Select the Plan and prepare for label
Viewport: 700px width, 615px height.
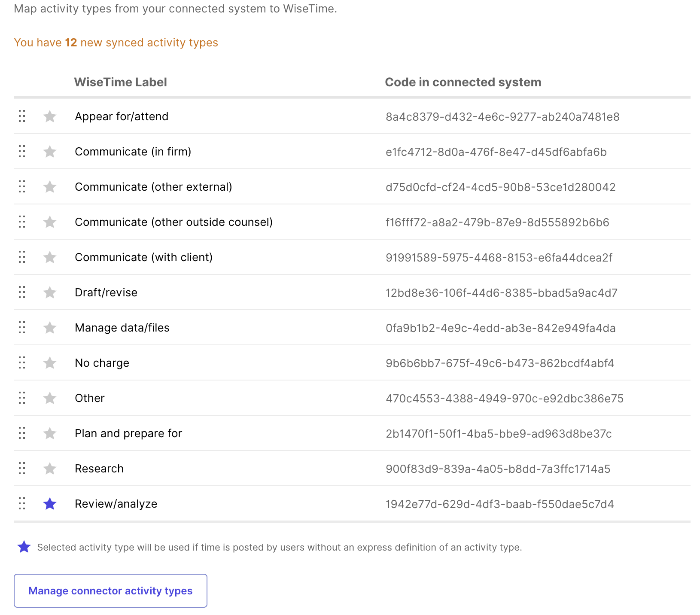pos(128,433)
